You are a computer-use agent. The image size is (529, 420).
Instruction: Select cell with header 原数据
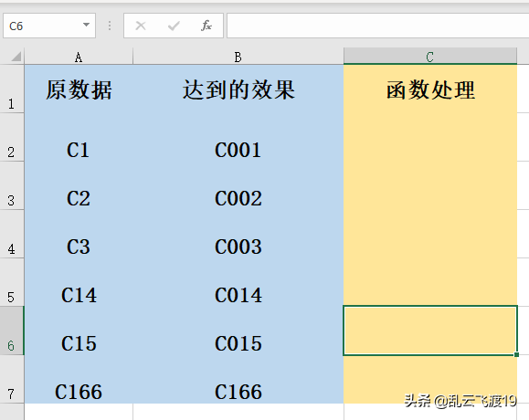click(79, 89)
